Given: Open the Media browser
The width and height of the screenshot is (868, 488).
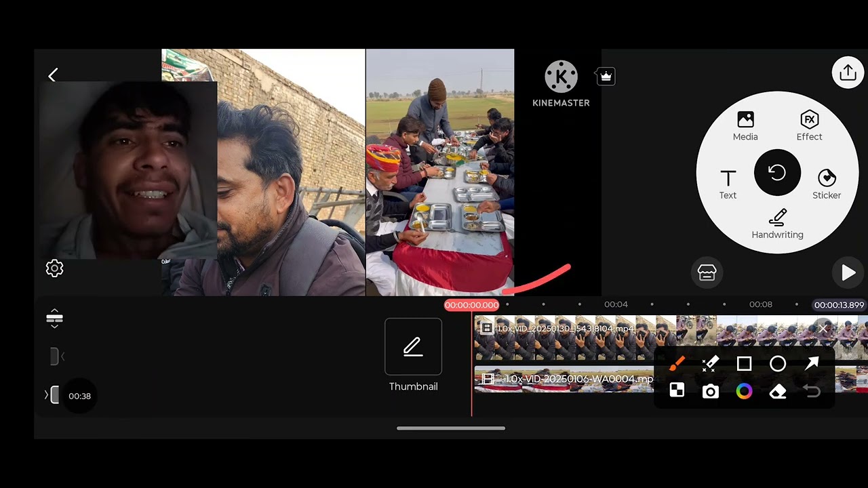Looking at the screenshot, I should (745, 126).
